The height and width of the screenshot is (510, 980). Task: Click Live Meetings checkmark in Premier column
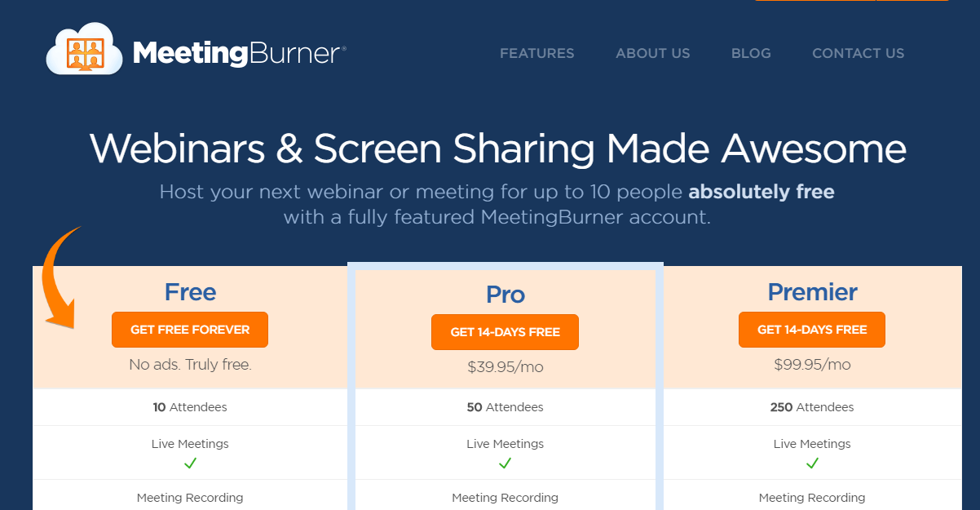[812, 463]
